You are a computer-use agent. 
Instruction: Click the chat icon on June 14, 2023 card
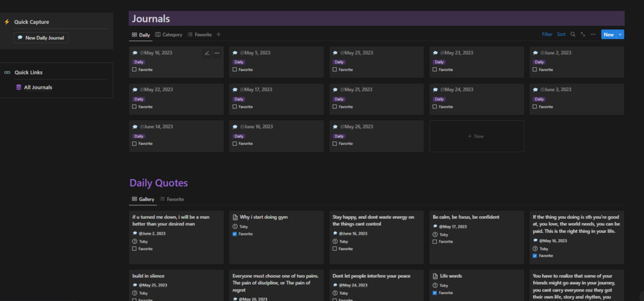pyautogui.click(x=135, y=126)
